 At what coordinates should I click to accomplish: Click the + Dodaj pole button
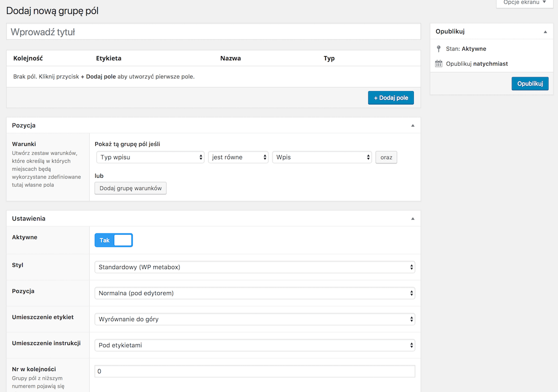point(391,98)
